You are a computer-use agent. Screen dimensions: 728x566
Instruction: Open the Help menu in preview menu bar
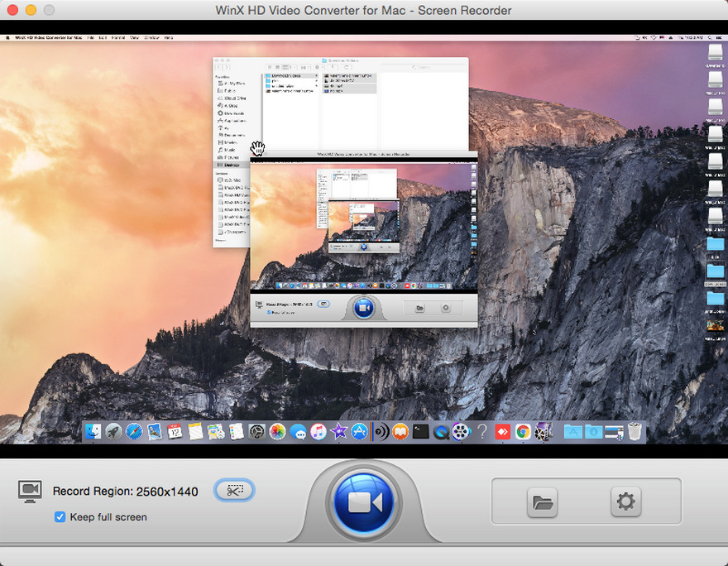click(x=169, y=38)
